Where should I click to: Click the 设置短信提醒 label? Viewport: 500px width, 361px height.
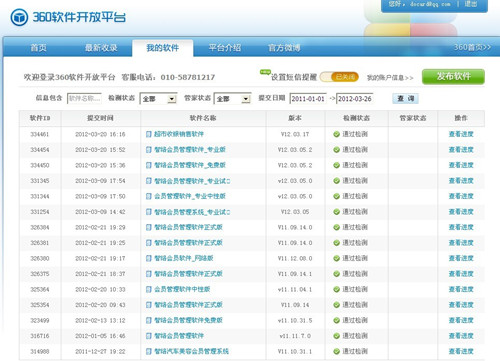pyautogui.click(x=294, y=77)
